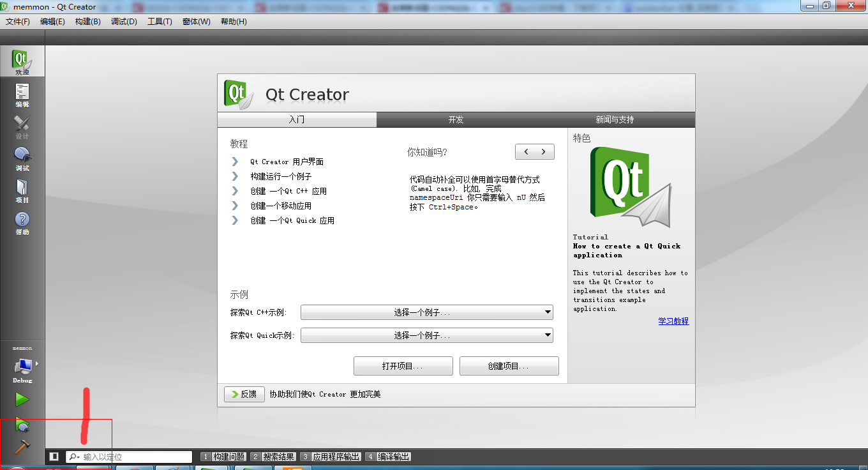Screen dimensions: 868x470
Task: Toggle the sidebar visibility button
Action: (54, 457)
